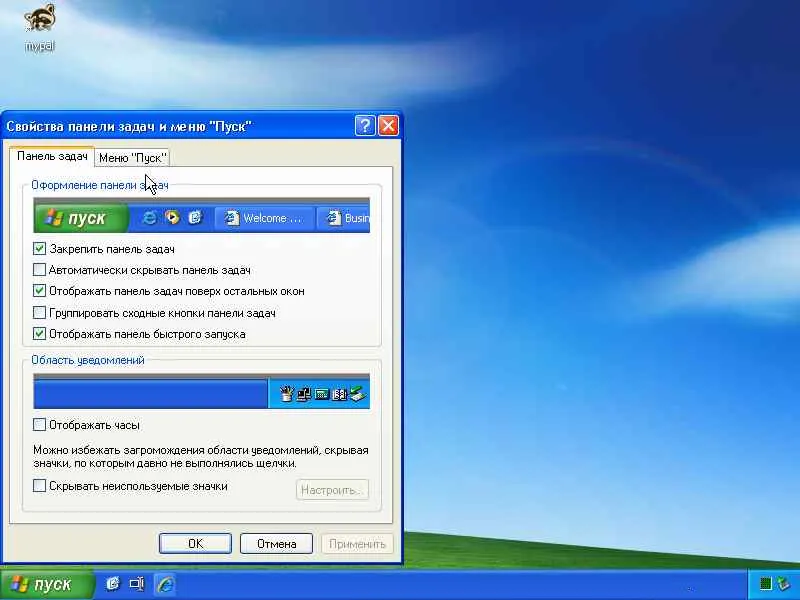Click the disabled Настроить button

point(332,490)
